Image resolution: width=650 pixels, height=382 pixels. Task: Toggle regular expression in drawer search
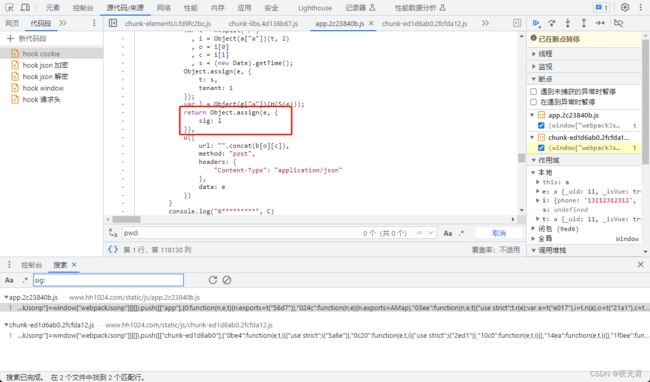coord(25,280)
